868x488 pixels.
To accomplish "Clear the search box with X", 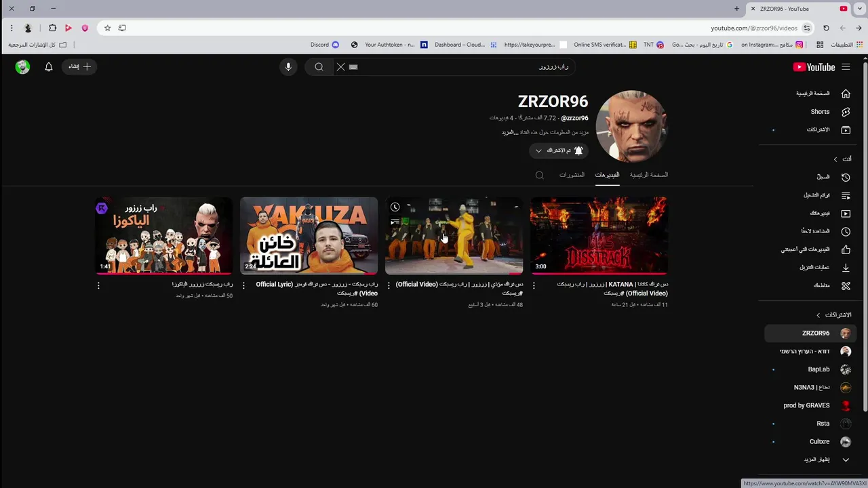I will pos(340,66).
